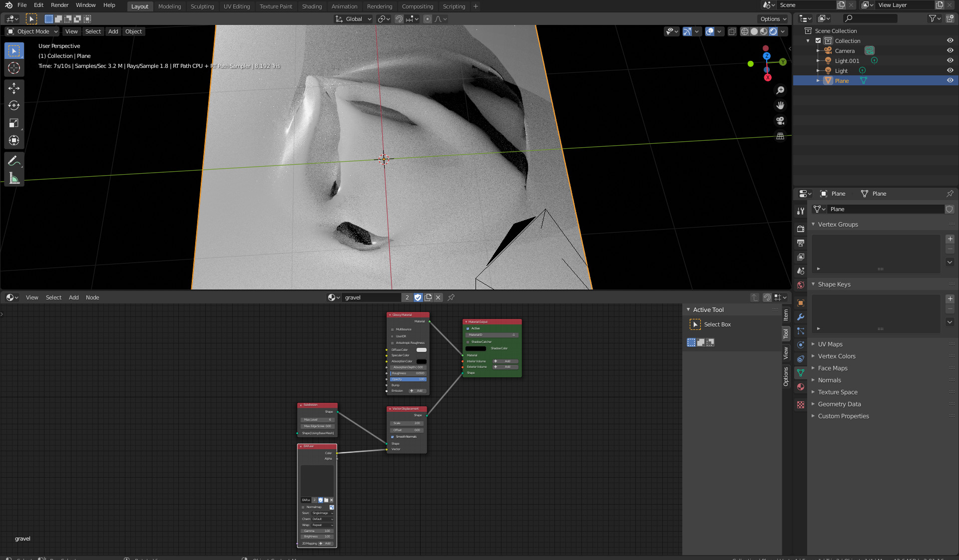Open the Object Mode dropdown
Screen dimensions: 959x560
(x=32, y=31)
